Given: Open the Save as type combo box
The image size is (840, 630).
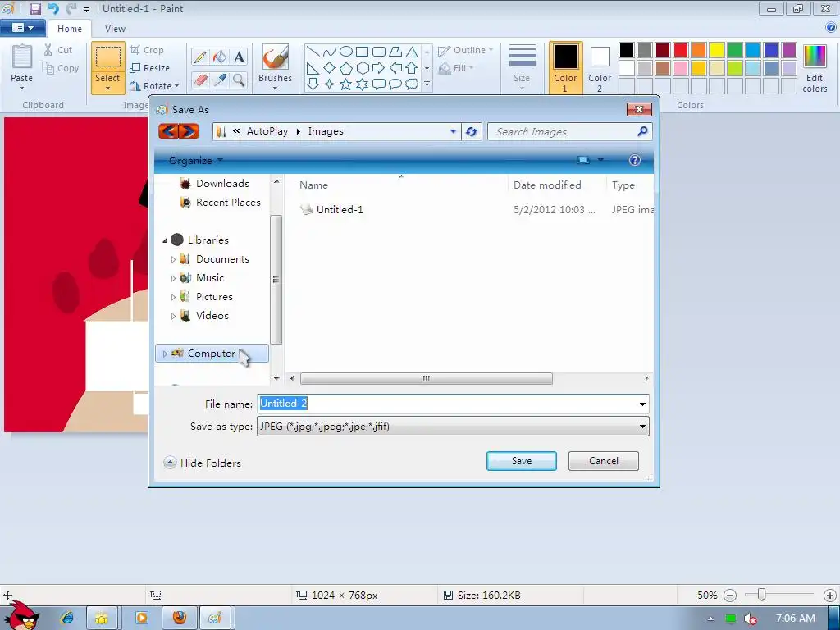Looking at the screenshot, I should pyautogui.click(x=453, y=427).
